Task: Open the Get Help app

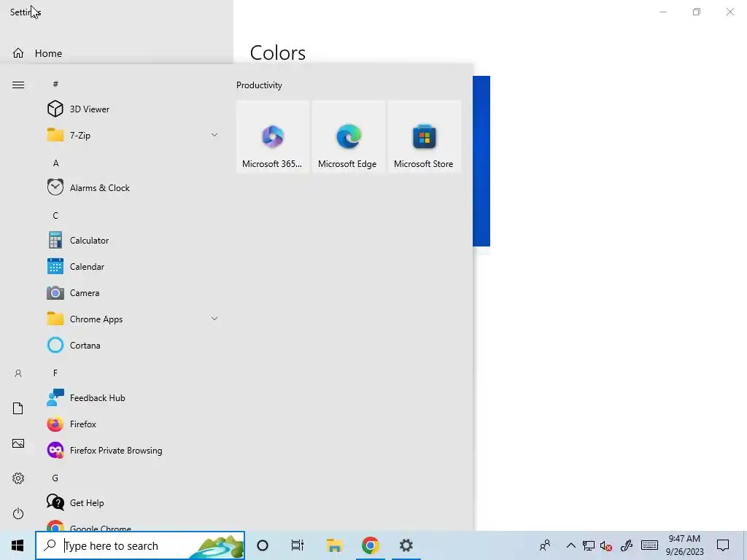Action: [133, 503]
